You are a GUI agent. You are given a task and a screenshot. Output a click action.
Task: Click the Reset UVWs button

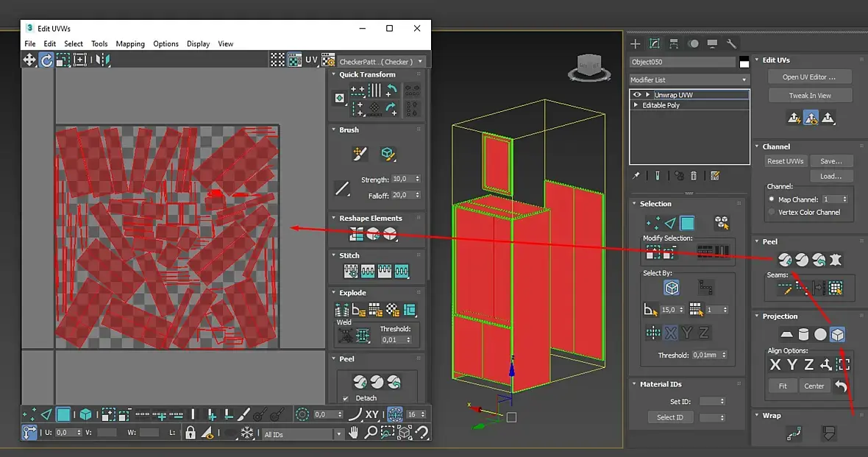pos(786,161)
